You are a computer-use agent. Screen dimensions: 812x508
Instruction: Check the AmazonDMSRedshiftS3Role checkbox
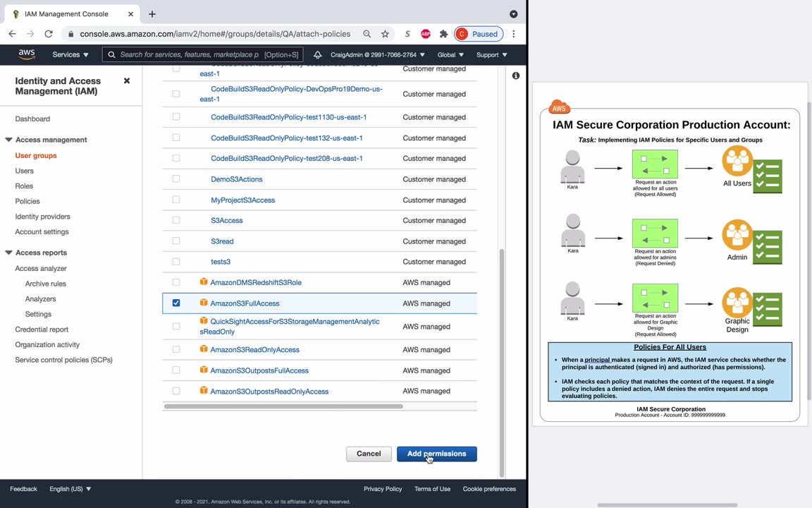[x=176, y=282]
